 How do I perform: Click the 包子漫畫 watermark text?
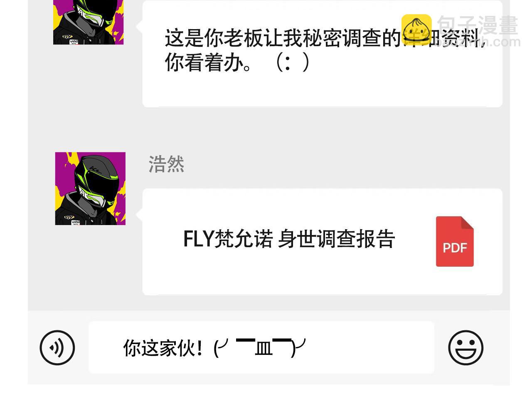point(478,25)
